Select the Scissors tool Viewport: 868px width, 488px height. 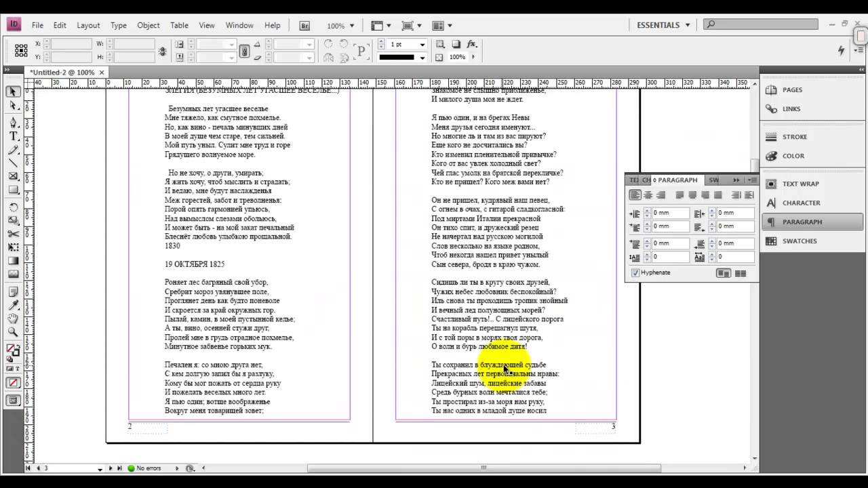click(x=13, y=234)
